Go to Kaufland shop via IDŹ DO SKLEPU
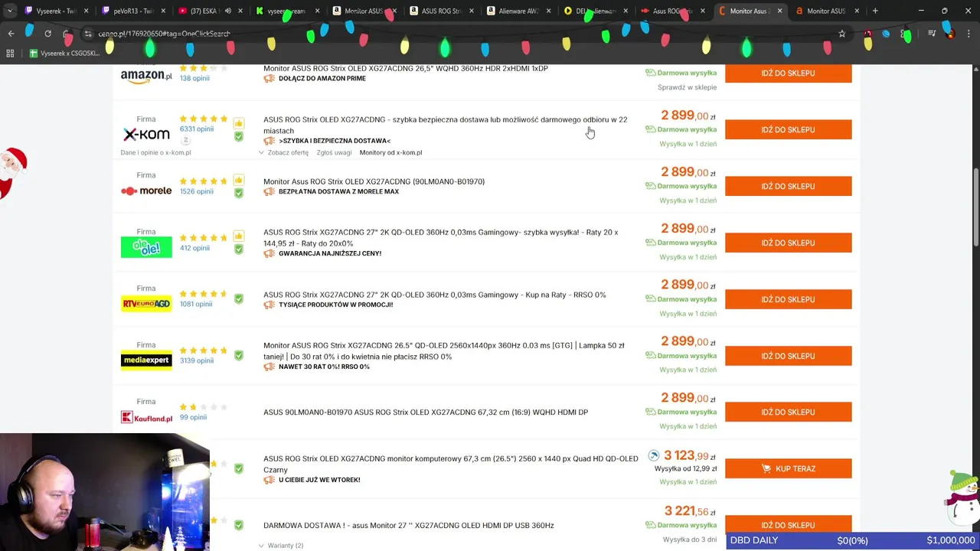Image resolution: width=980 pixels, height=551 pixels. pos(788,412)
